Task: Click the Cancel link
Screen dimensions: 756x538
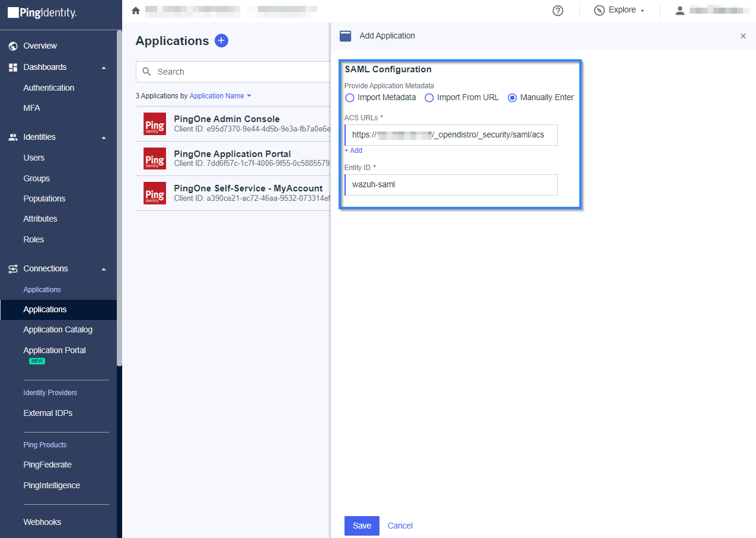Action: coord(400,526)
